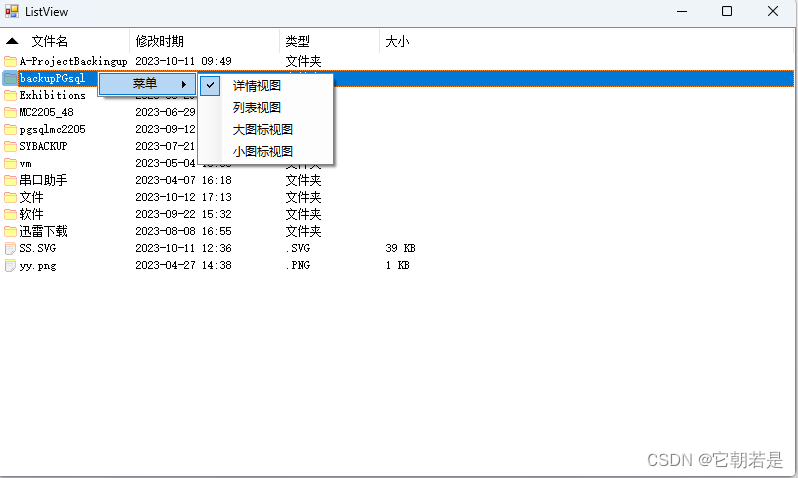Image resolution: width=798 pixels, height=478 pixels.
Task: Click the 迅雷下载 folder icon
Action: pyautogui.click(x=10, y=231)
